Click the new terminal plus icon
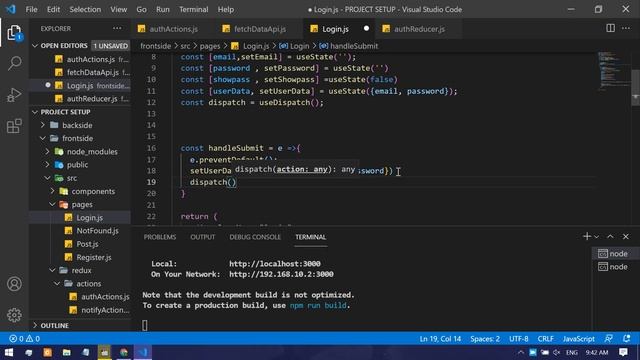The image size is (640, 360). tap(587, 236)
